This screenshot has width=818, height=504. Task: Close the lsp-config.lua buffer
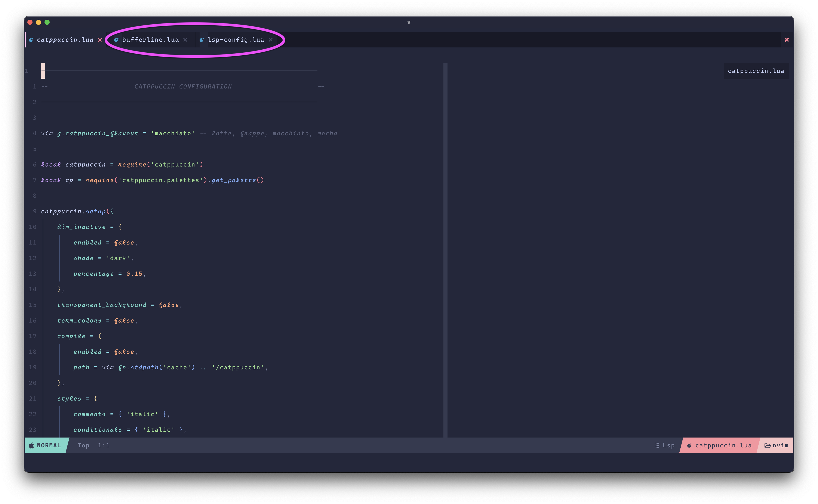(x=271, y=40)
